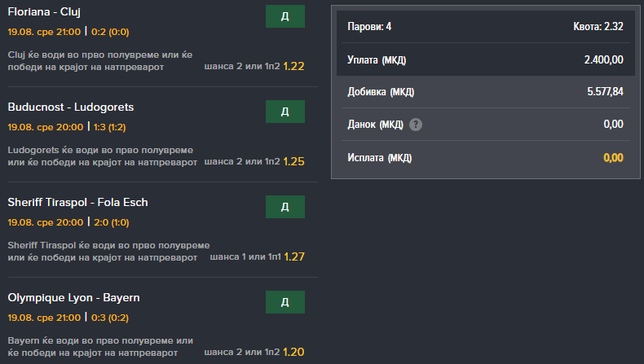The height and width of the screenshot is (364, 644).
Task: Click the yellow payout amount 0,00
Action: 613,157
